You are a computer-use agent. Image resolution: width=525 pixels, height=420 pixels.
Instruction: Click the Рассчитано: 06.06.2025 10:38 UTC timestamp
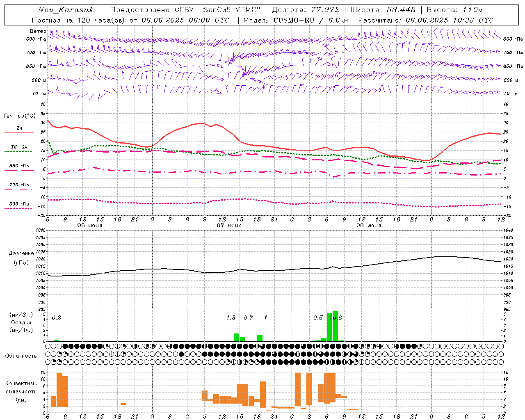(x=426, y=20)
